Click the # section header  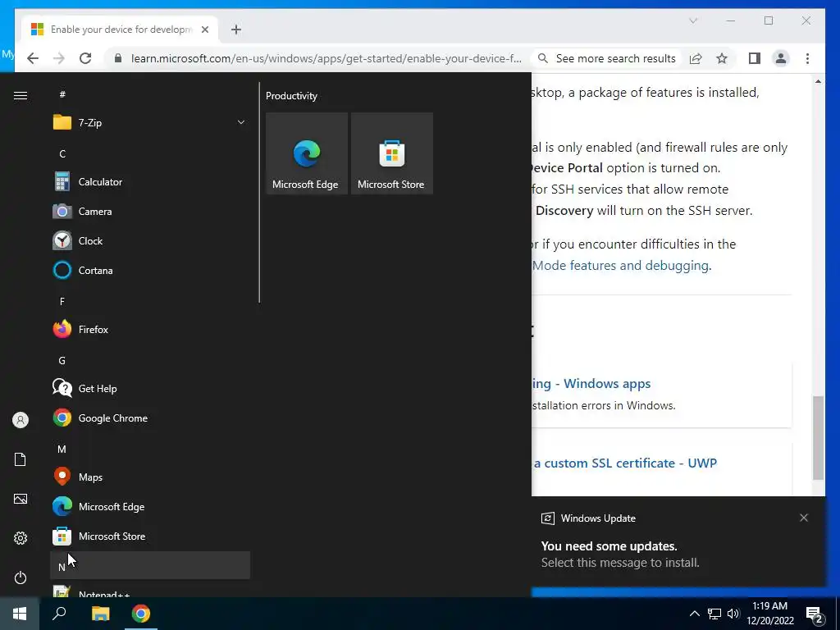[150, 94]
